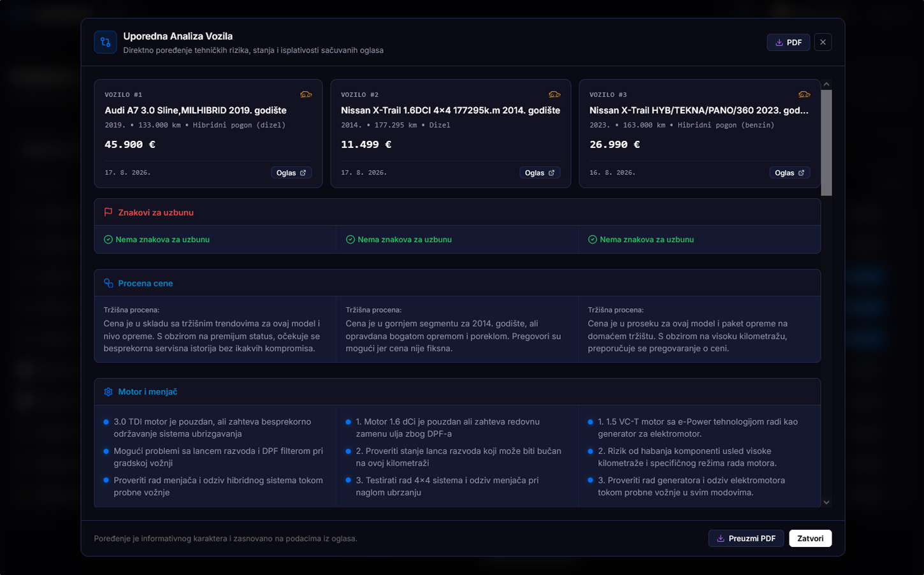924x575 pixels.
Task: Click the gear icon next to Motor i menjač
Action: (x=108, y=392)
